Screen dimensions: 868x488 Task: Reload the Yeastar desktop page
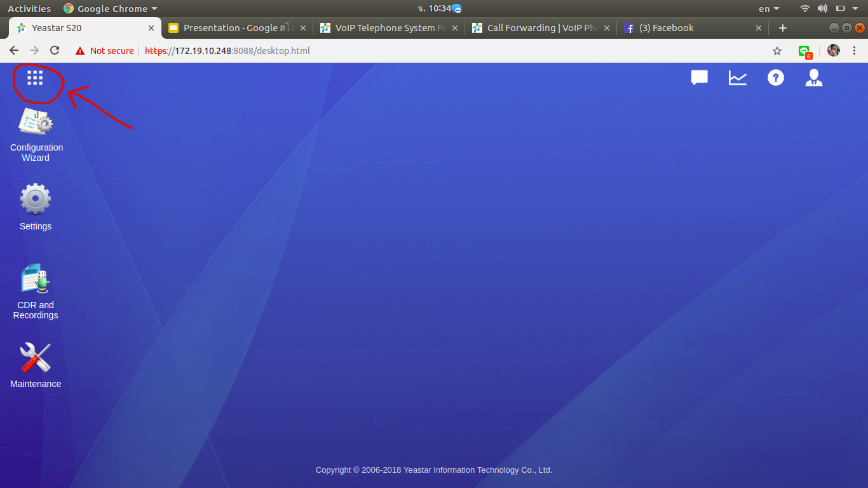click(x=55, y=51)
